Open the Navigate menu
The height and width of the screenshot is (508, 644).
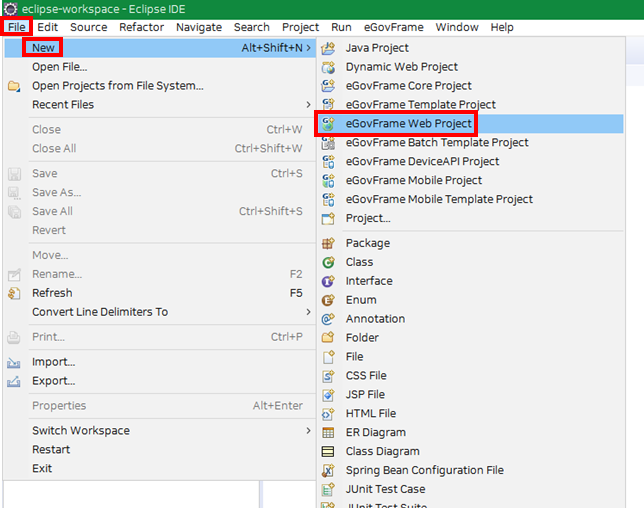click(x=199, y=27)
